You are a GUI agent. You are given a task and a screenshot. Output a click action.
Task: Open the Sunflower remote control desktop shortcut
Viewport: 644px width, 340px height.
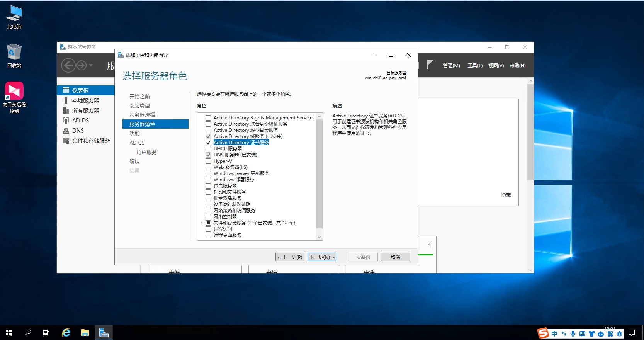(x=14, y=91)
